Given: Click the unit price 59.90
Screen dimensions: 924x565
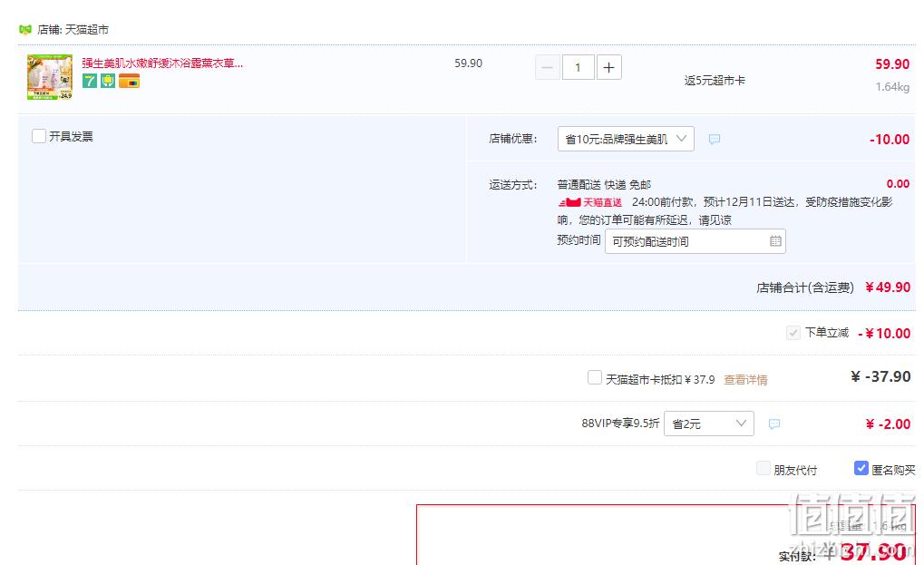Looking at the screenshot, I should coord(469,63).
